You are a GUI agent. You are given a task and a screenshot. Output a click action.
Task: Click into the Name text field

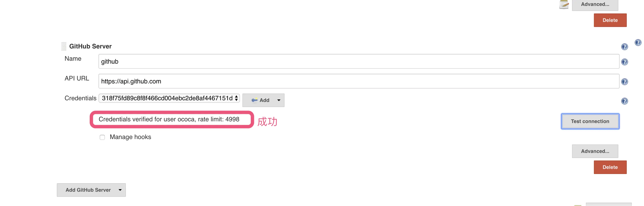click(x=358, y=62)
